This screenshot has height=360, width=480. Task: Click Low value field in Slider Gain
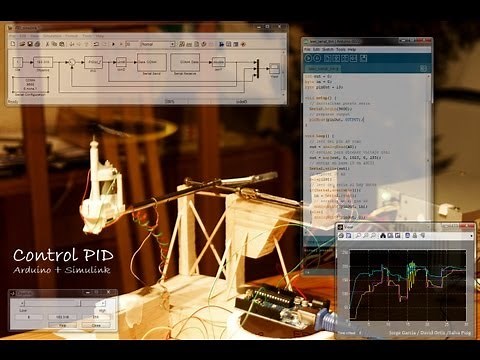[x=29, y=317]
